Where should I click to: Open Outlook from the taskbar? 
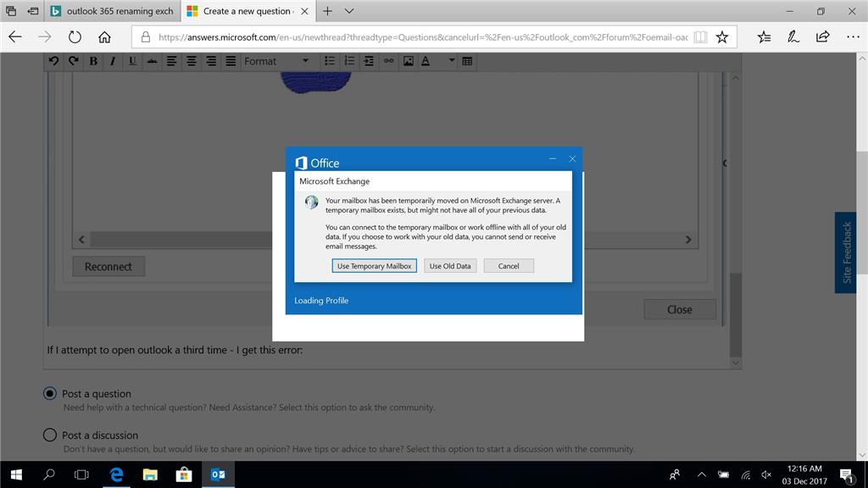click(218, 474)
